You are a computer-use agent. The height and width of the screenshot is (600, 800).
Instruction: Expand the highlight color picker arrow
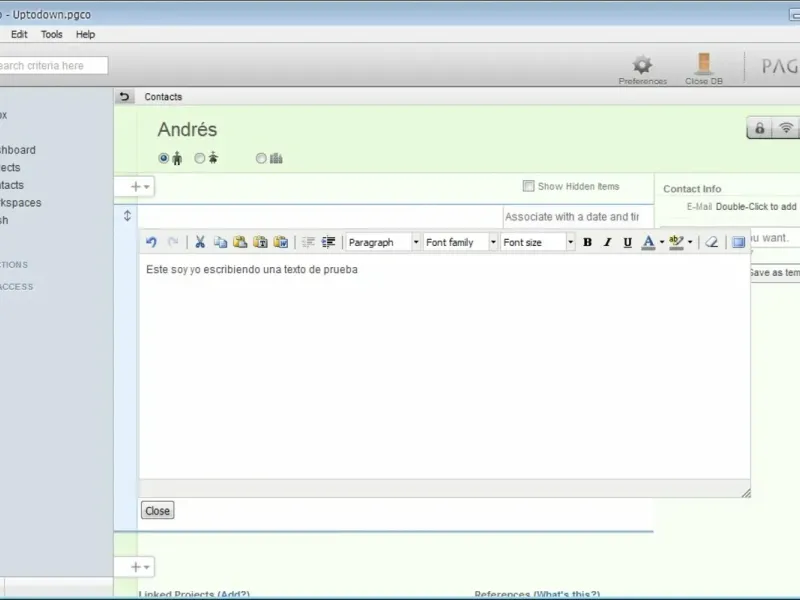click(x=690, y=242)
